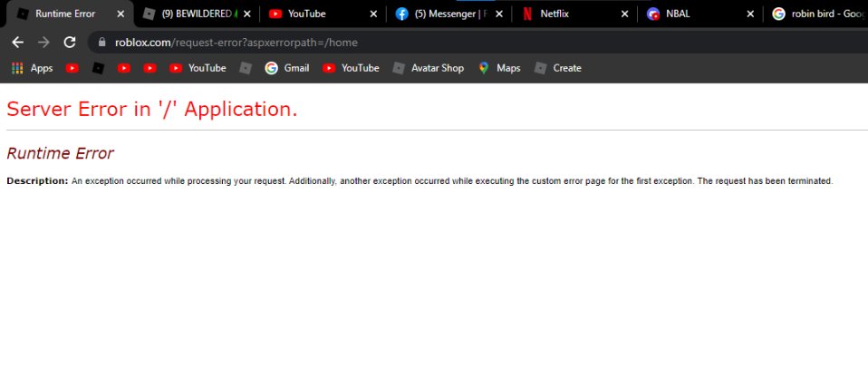
Task: Open the grey Roblox icon bookmark before Gmail
Action: click(x=246, y=68)
